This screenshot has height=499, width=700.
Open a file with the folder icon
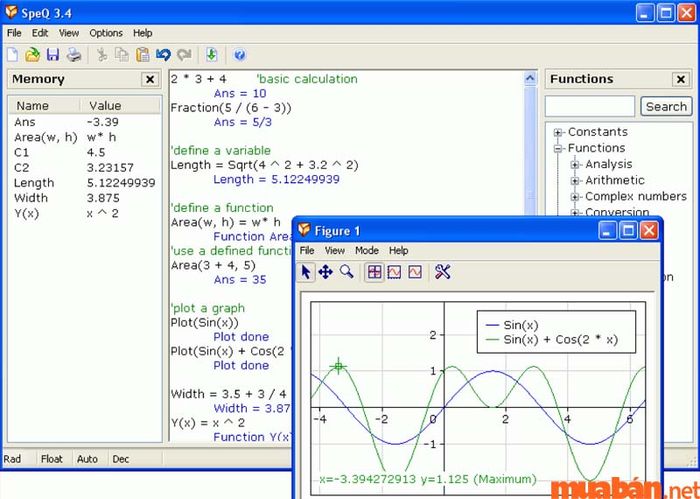[32, 55]
